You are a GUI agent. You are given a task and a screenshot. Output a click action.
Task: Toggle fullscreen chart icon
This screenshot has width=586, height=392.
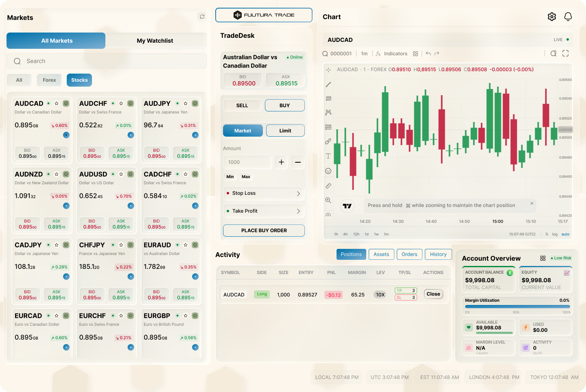[x=565, y=53]
